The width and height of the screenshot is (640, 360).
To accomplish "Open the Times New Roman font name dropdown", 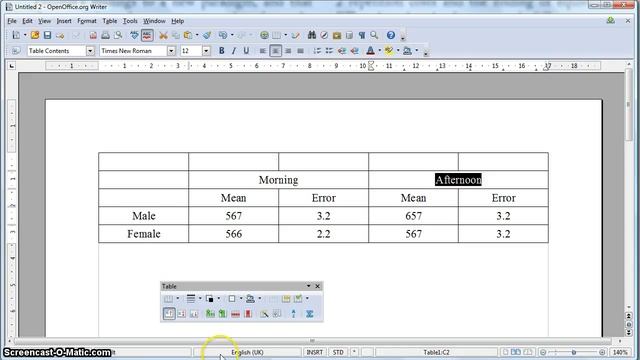I will coord(171,51).
